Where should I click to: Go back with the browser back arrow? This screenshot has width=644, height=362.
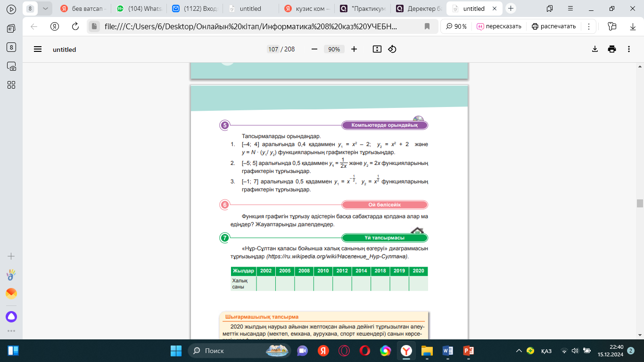click(34, 26)
